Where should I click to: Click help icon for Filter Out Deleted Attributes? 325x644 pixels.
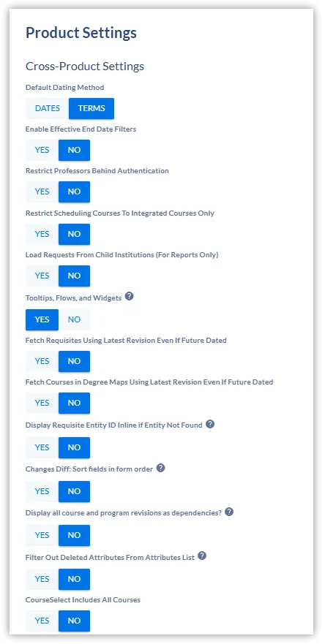tap(202, 556)
